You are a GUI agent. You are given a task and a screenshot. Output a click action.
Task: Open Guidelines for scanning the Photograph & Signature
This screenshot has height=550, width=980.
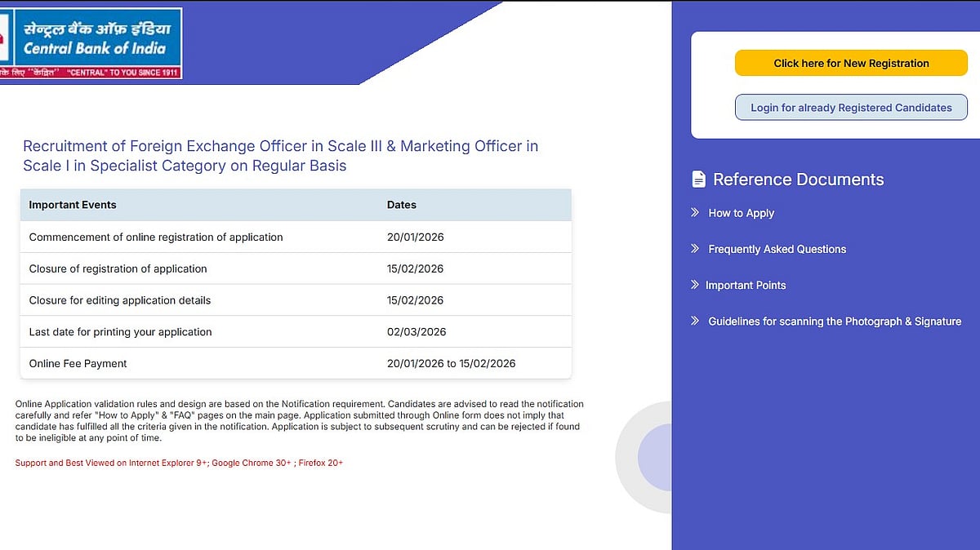point(834,321)
